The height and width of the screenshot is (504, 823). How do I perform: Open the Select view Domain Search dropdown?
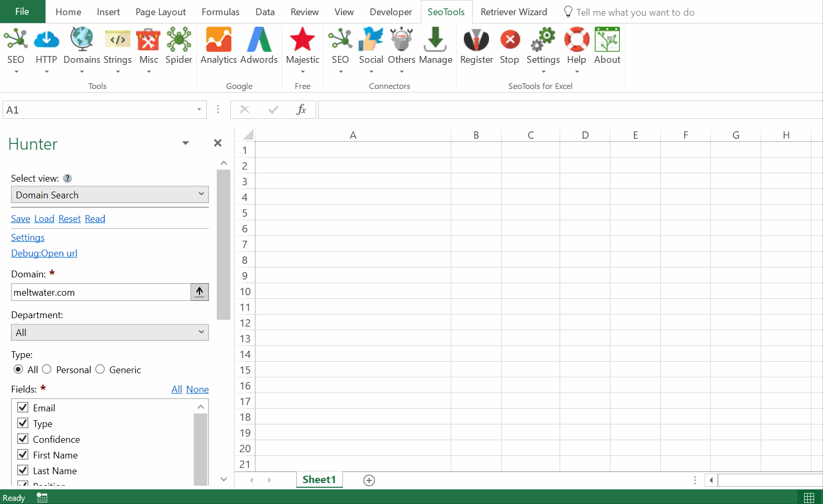tap(110, 195)
